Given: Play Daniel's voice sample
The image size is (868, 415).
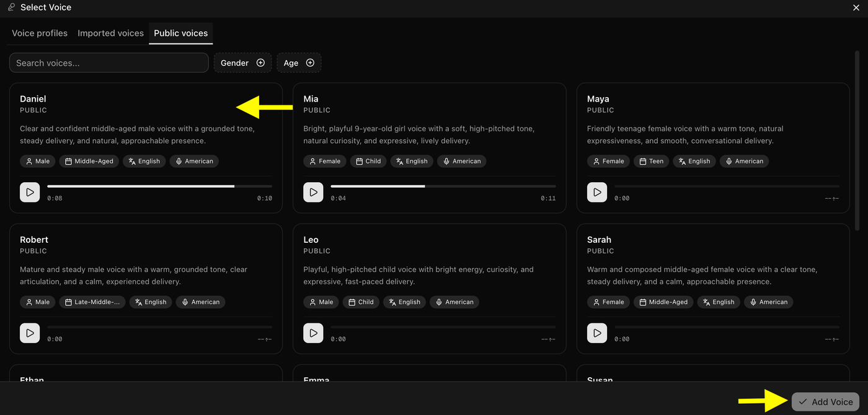Looking at the screenshot, I should [30, 192].
